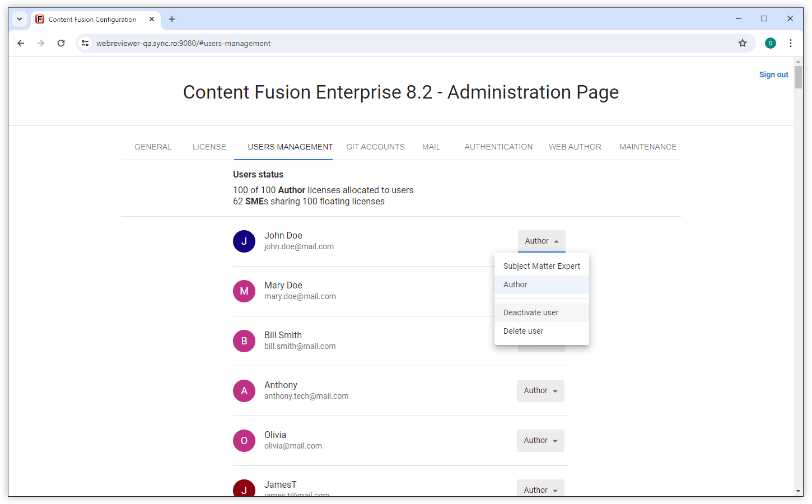Reload the page with refresh icon
Screen dimensions: 812x504
point(61,43)
